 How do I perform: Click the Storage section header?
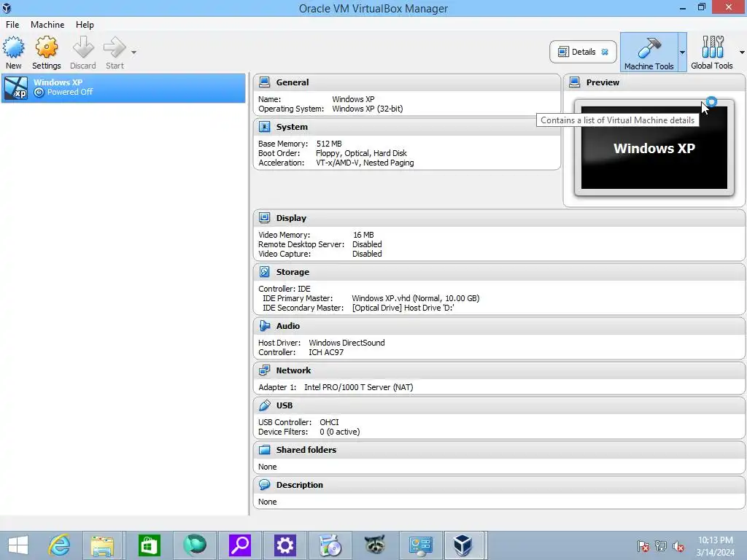499,272
